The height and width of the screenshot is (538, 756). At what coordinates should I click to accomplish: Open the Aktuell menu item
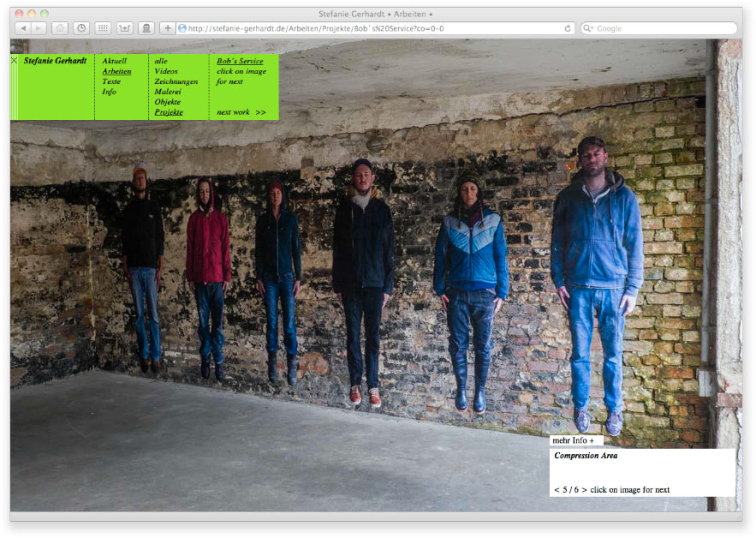pos(114,61)
